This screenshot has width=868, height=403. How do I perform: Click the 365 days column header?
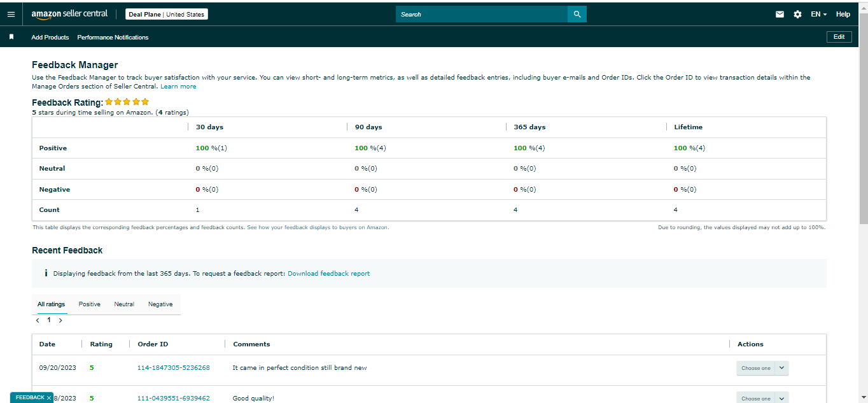click(x=529, y=127)
